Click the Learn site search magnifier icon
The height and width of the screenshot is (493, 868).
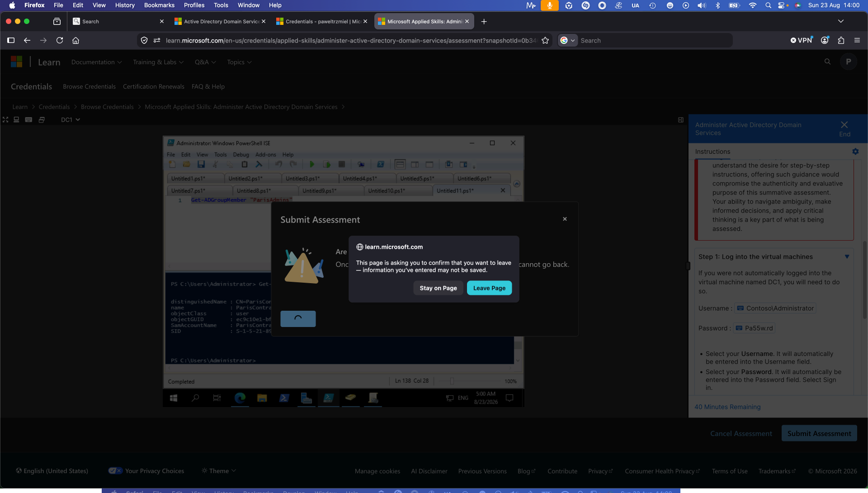pyautogui.click(x=827, y=62)
